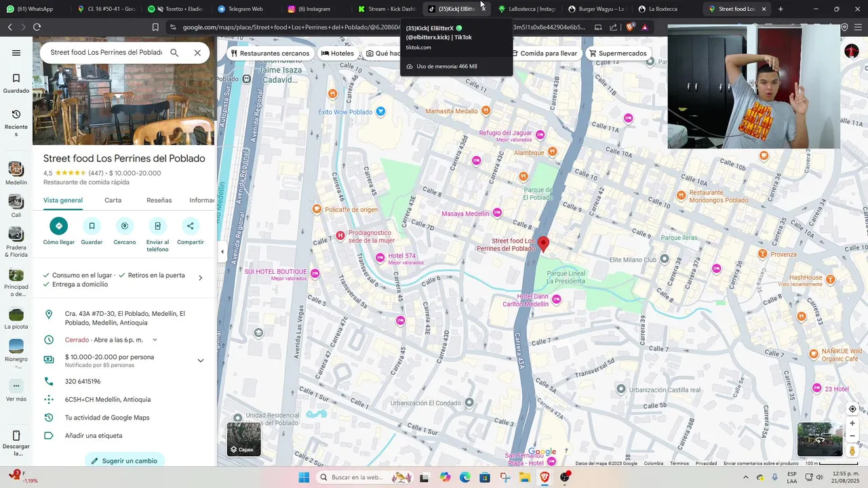Click the search magnifier in Maps search box
Screen dimensions: 868x488
tap(174, 53)
